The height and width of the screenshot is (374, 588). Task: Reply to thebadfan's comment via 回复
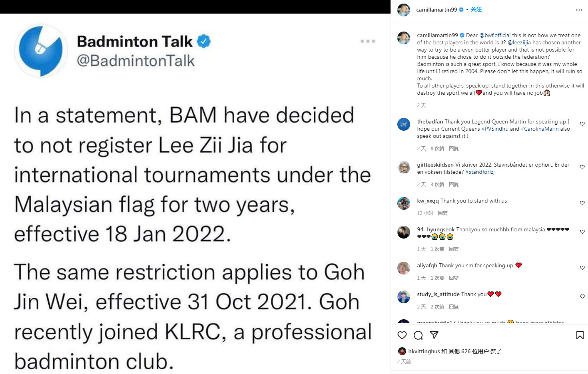pos(454,148)
